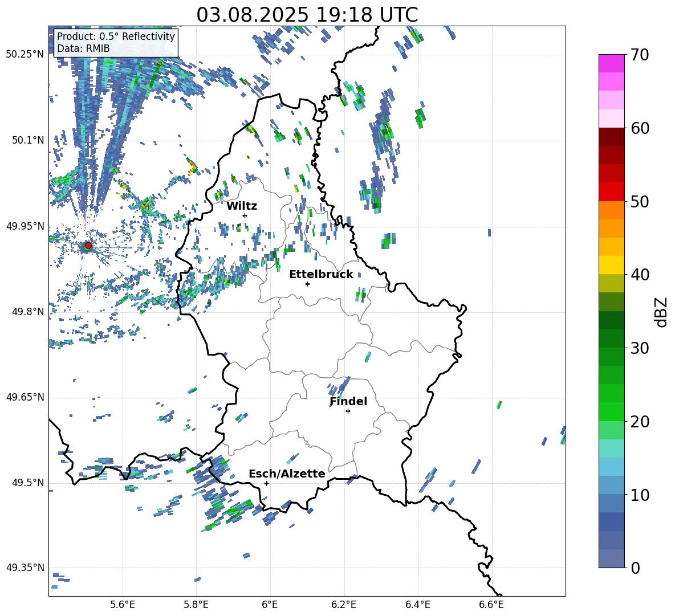Click the Esch/Alzette city label
This screenshot has height=616, width=675.
tap(287, 474)
